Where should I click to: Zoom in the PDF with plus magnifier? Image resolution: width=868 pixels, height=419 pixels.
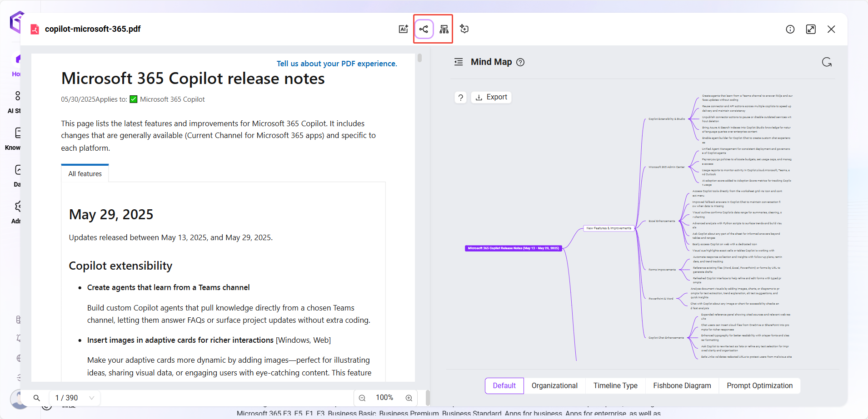tap(409, 398)
